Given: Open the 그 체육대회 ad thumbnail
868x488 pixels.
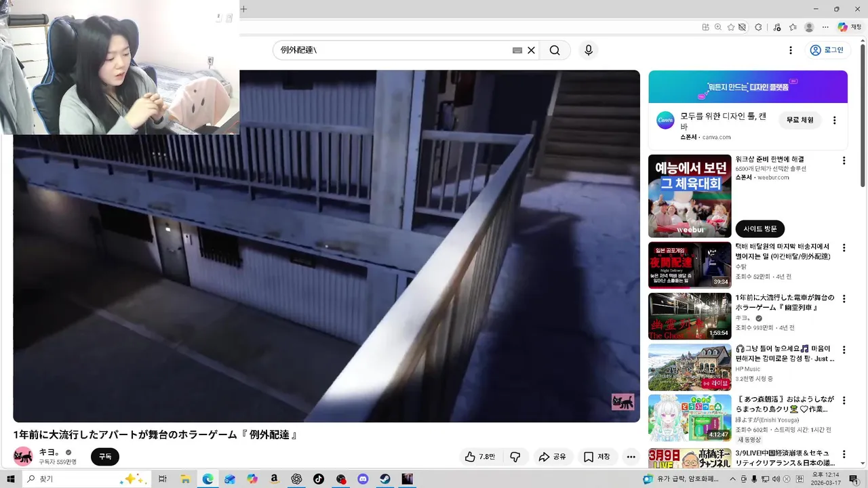Looking at the screenshot, I should coord(690,196).
